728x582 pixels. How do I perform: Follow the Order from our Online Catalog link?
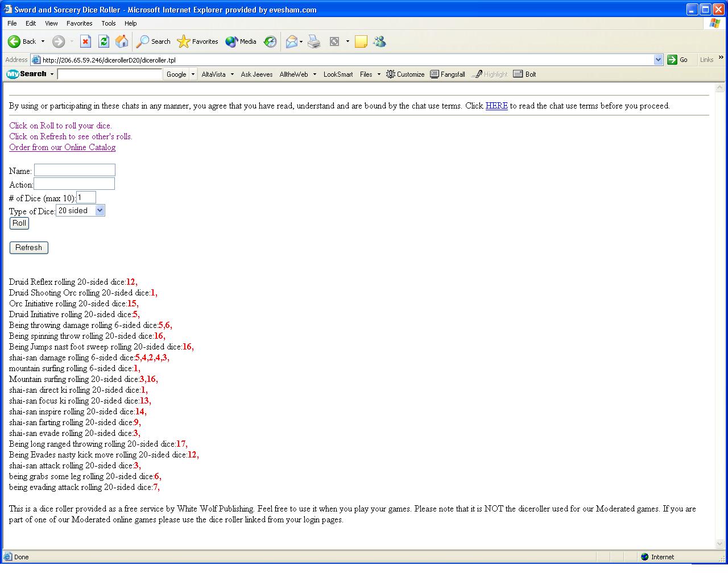pos(62,147)
